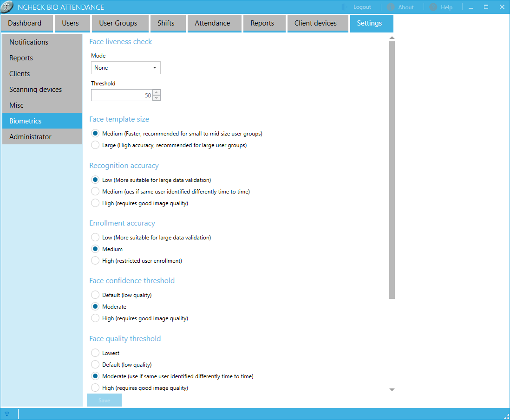The height and width of the screenshot is (420, 510).
Task: Open the Client devices tab
Action: 315,23
